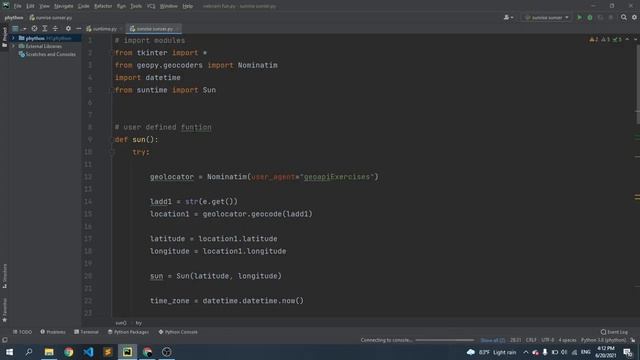Run the sunrise sunset script
640x360 pixels.
pyautogui.click(x=579, y=18)
